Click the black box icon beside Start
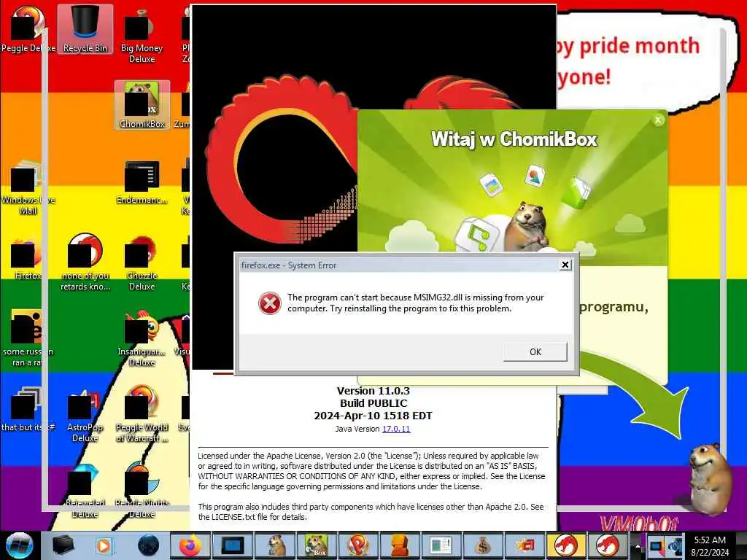Viewport: 747px width, 560px height. click(63, 545)
